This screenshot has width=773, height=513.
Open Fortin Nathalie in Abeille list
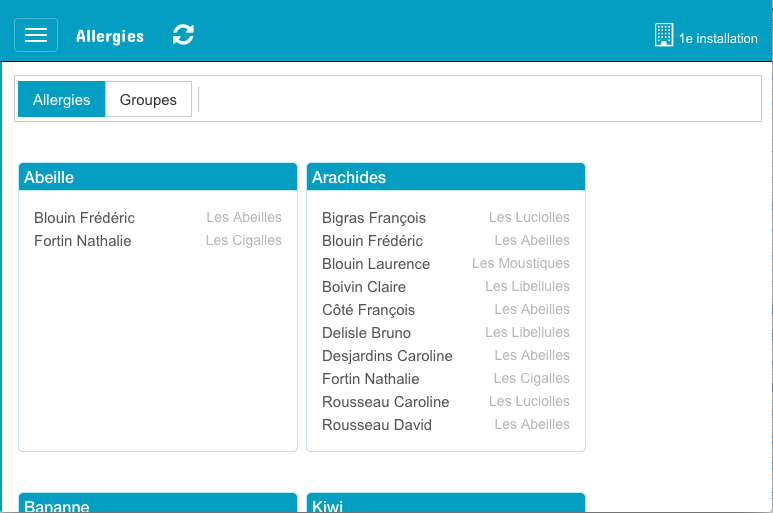pyautogui.click(x=83, y=241)
